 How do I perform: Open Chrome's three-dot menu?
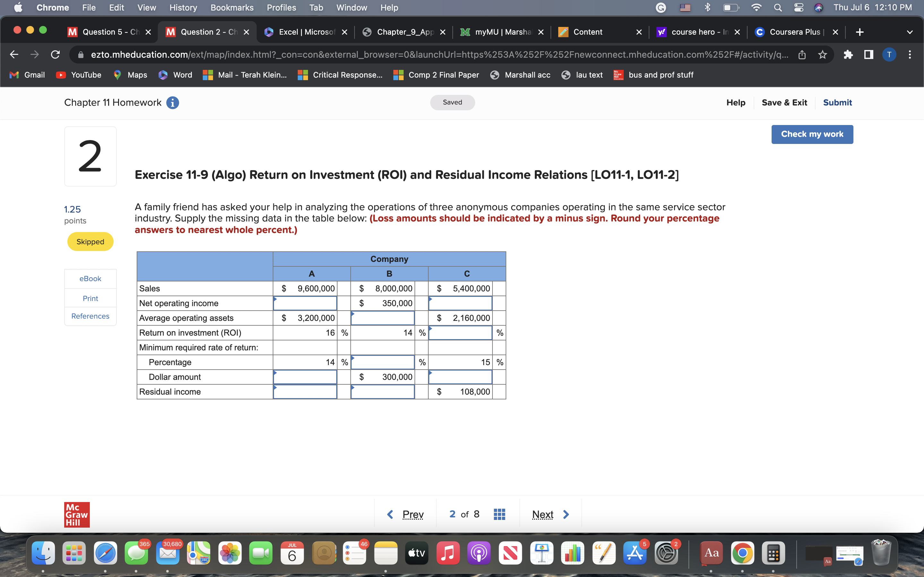coord(910,54)
